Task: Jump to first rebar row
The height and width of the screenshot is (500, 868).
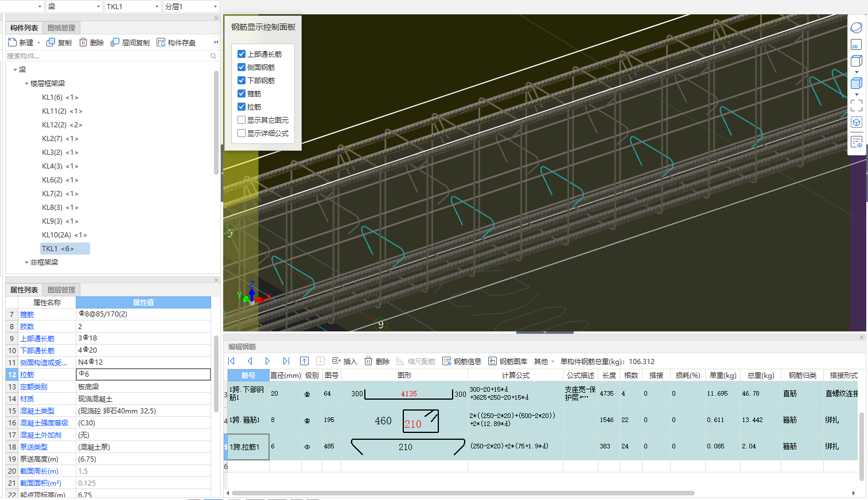Action: pyautogui.click(x=232, y=361)
